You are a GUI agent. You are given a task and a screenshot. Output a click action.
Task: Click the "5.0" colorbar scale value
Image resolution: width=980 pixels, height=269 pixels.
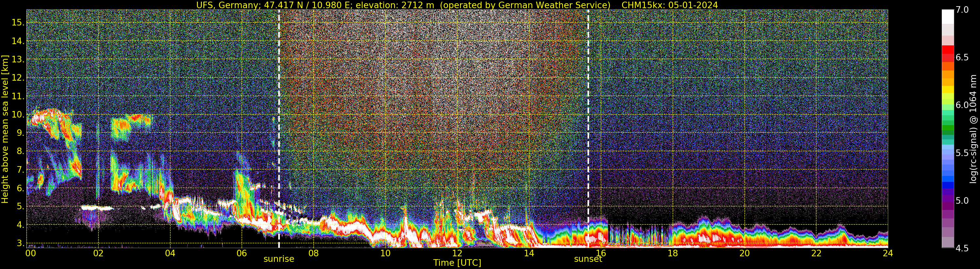pyautogui.click(x=962, y=200)
